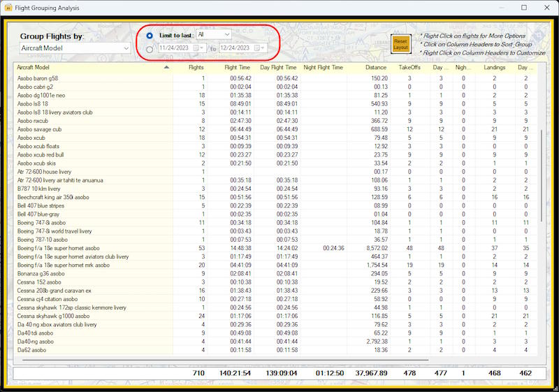Viewport: 559px width, 392px height.
Task: Open the end date 12/24/2023 picker arrow
Action: [263, 48]
